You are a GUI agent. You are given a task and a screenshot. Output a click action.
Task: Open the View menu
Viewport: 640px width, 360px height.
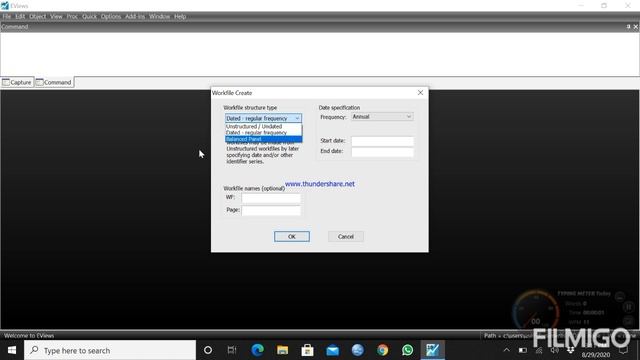click(56, 16)
